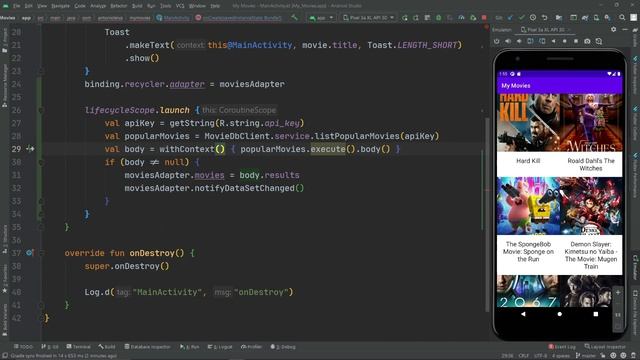Click the override gutter icon at line 37
Screen dimensions: 640x360
29,253
